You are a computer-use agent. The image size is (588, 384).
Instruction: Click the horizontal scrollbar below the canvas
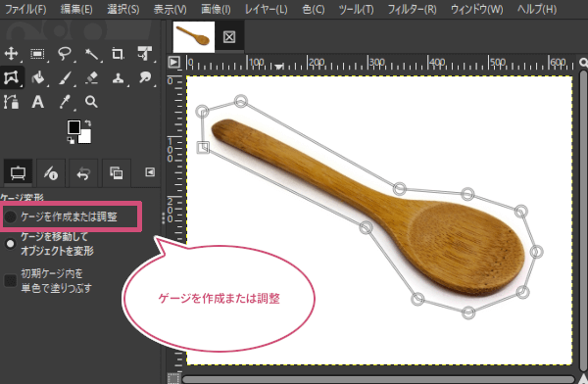pos(378,379)
